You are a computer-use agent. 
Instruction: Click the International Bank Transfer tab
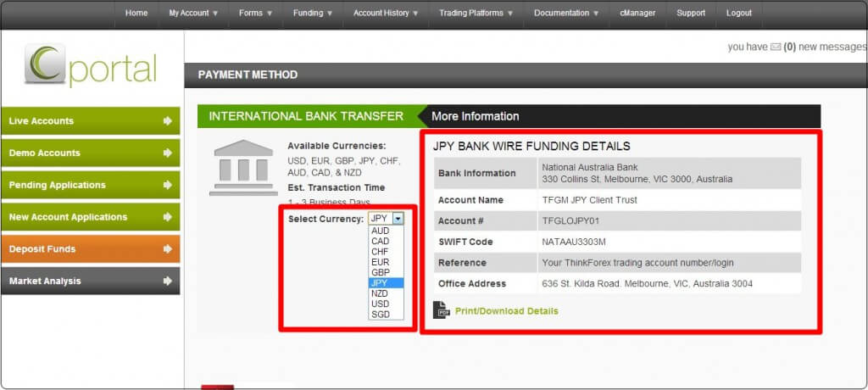pyautogui.click(x=306, y=116)
